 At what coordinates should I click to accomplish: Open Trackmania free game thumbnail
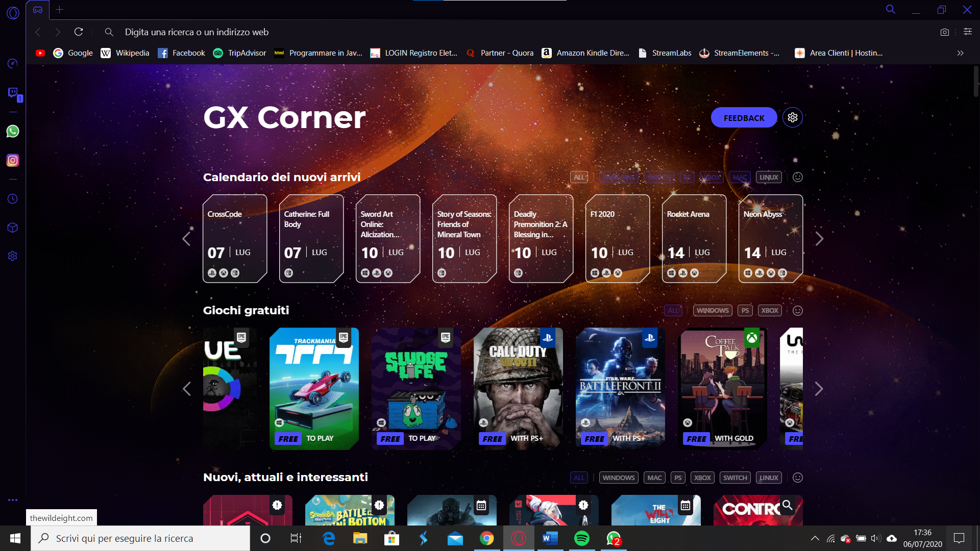[x=314, y=389]
